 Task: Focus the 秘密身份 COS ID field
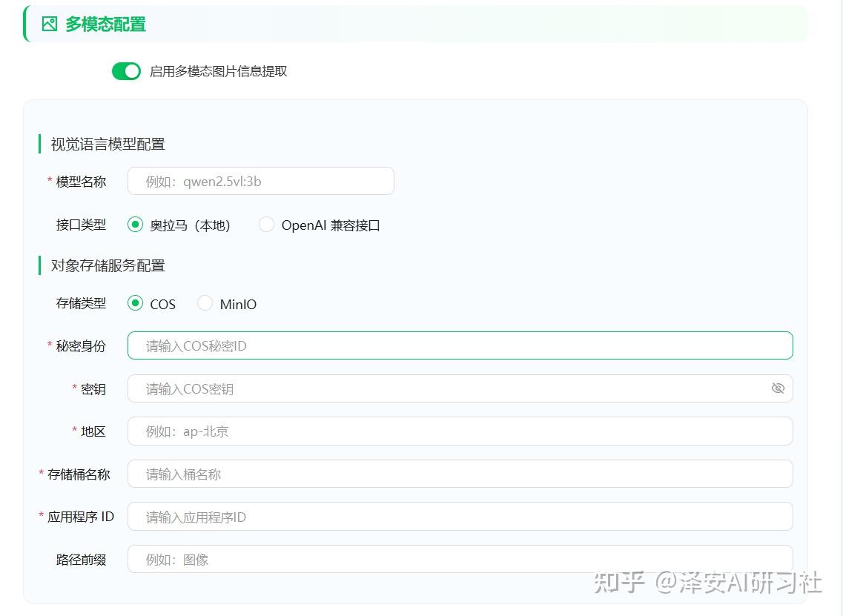click(x=460, y=345)
